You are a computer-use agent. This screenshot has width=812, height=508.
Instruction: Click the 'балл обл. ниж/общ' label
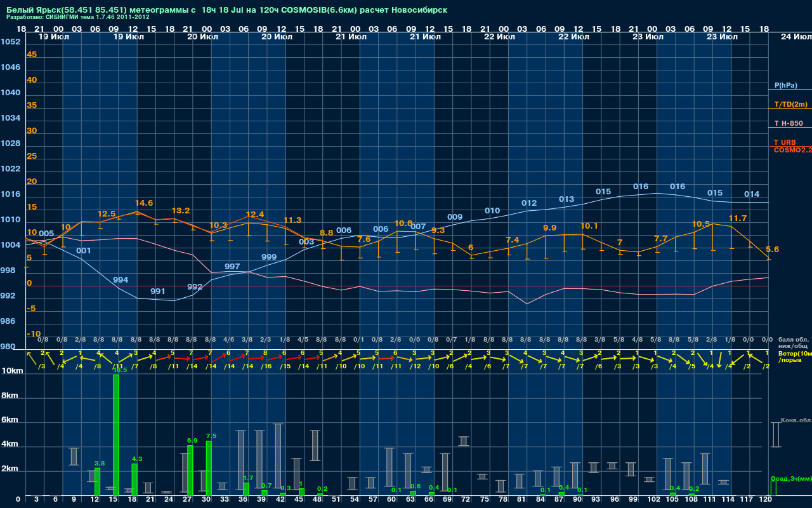(794, 343)
